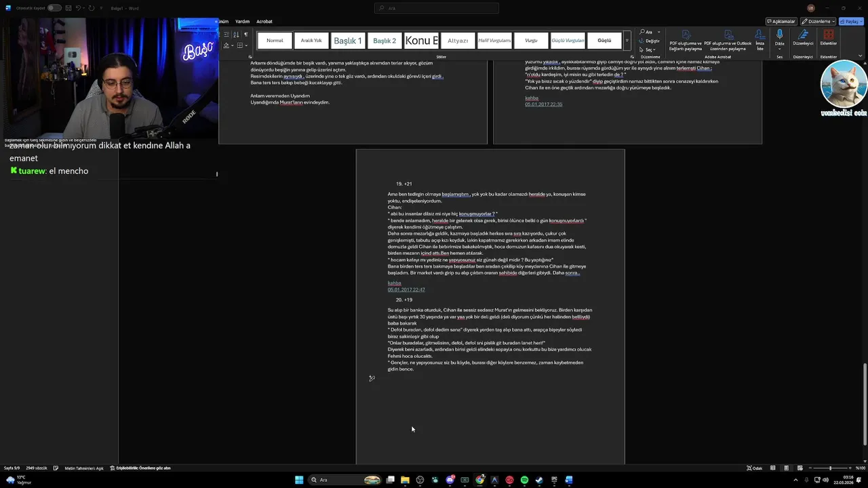Apply the Hafif Vurgulama style
Screen dimensions: 868x488
coord(494,41)
